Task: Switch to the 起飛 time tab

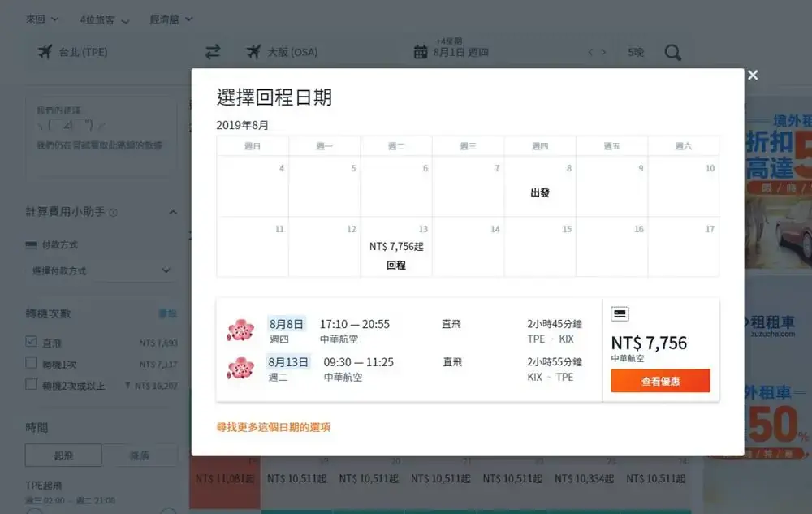Action: pyautogui.click(x=63, y=456)
